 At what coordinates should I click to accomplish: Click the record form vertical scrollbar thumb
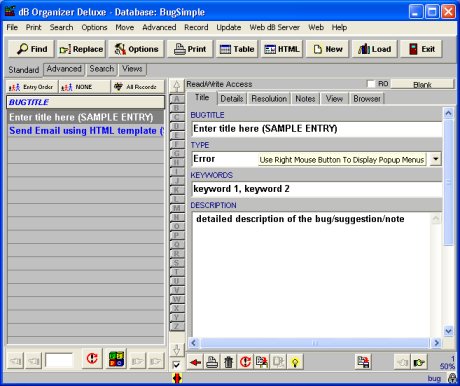(448, 182)
